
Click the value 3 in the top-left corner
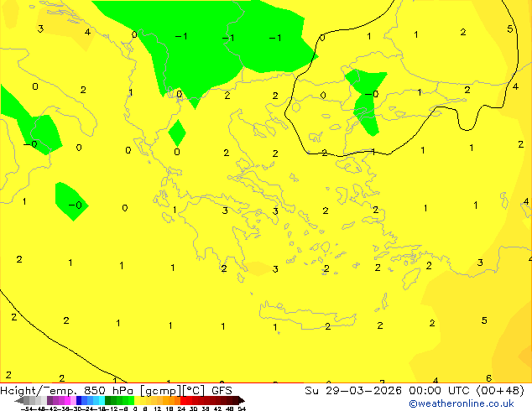[x=40, y=29]
